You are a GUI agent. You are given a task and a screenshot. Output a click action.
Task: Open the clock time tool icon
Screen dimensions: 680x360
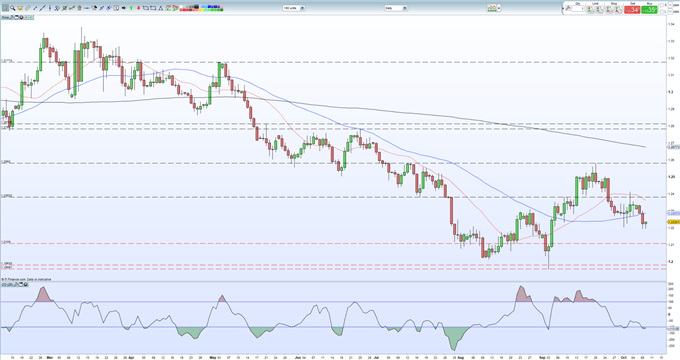(116, 8)
